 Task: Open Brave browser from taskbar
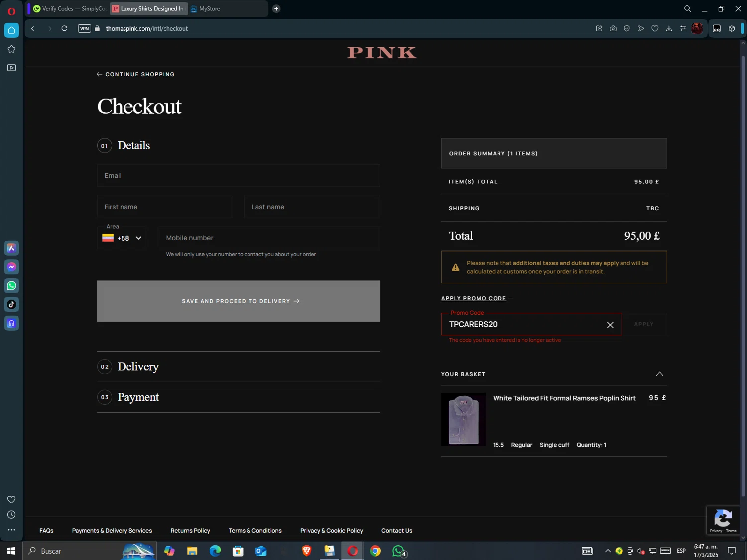[307, 551]
